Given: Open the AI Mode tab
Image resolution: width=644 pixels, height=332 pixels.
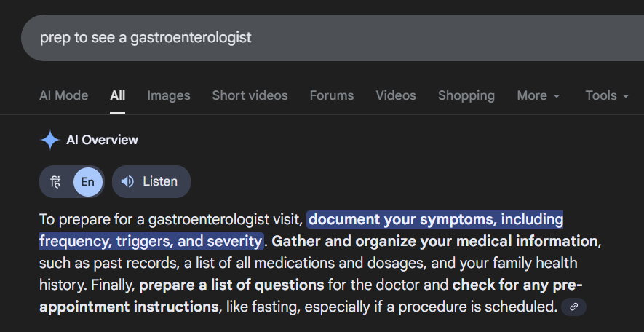Looking at the screenshot, I should [x=63, y=95].
